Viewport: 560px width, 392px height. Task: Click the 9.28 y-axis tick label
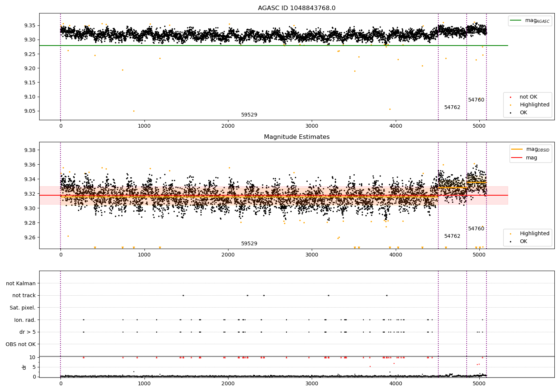point(30,223)
